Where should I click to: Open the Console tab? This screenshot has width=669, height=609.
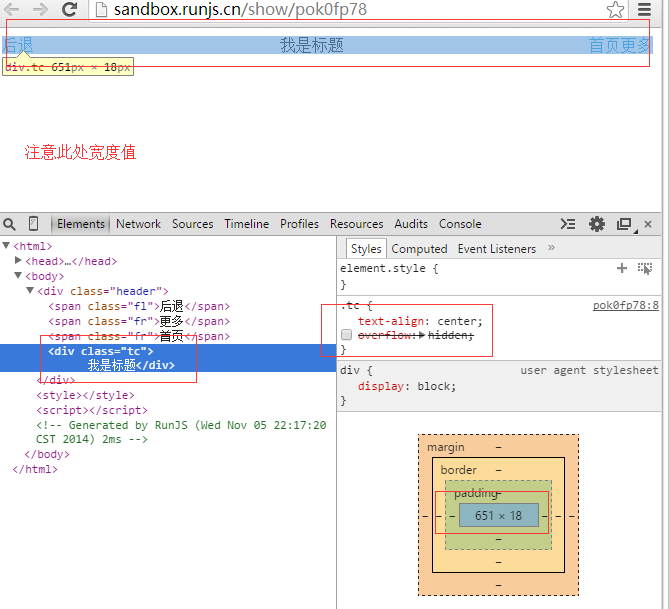tap(460, 224)
